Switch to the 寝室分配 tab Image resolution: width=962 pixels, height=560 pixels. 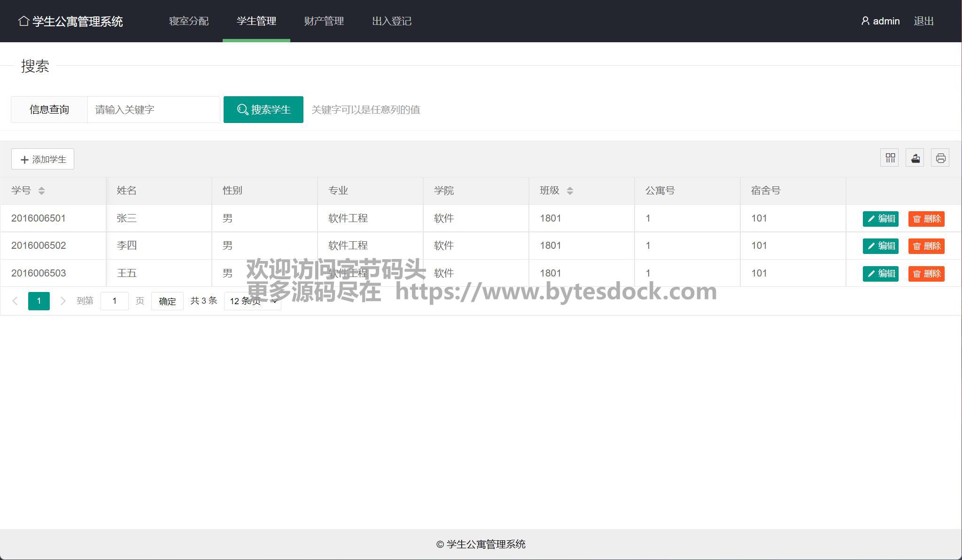189,21
